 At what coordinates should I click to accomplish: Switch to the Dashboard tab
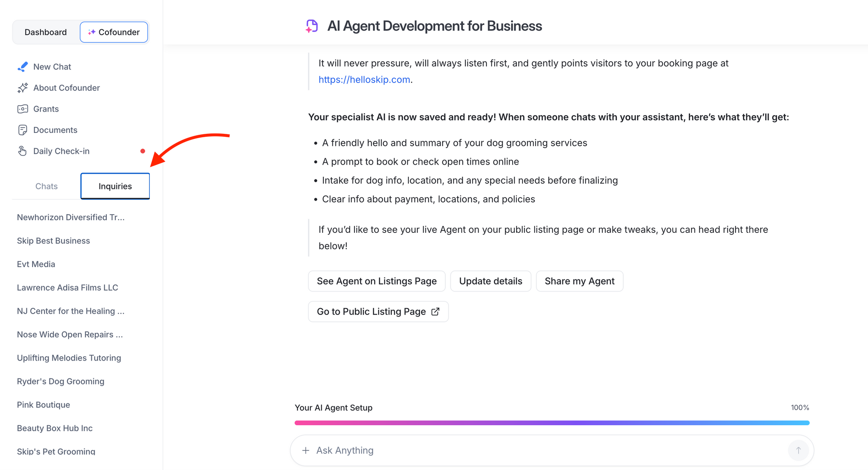46,32
